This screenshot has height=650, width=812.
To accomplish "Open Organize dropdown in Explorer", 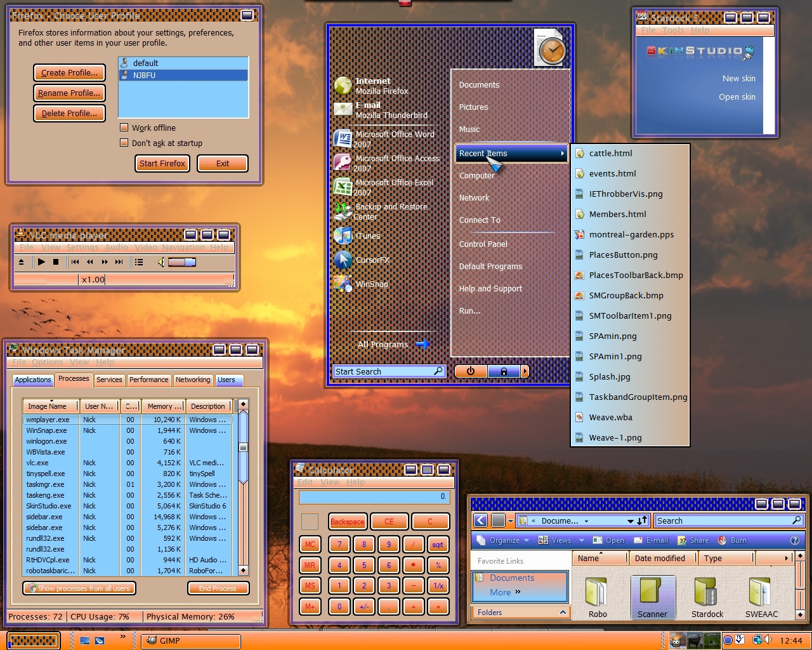I will (503, 540).
